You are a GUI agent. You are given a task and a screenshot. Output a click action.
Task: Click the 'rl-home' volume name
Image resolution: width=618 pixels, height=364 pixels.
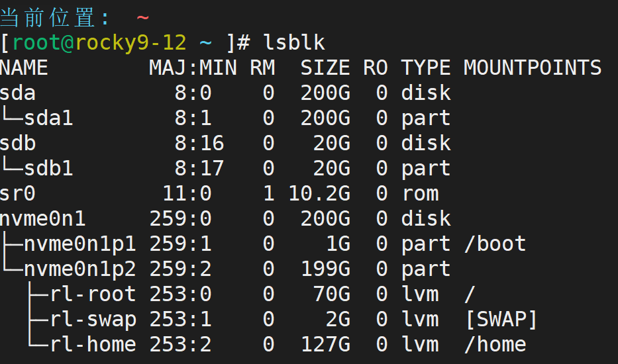(x=93, y=345)
